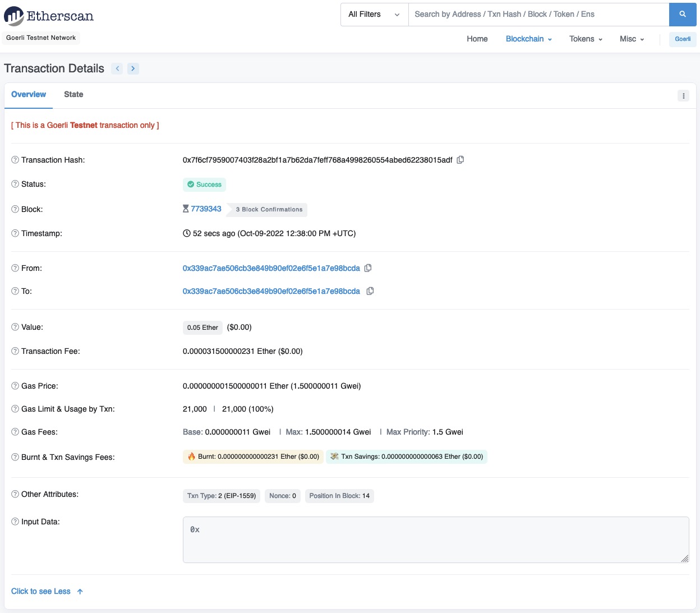Screen dimensions: 700x613
Task: Click the Goerli Testnet transaction only notice
Action: coord(85,125)
